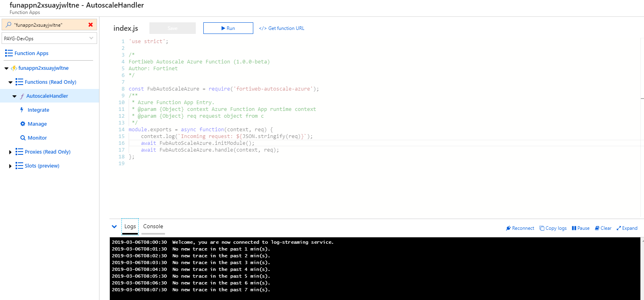
Task: Click the red X to clear the search
Action: [x=91, y=25]
